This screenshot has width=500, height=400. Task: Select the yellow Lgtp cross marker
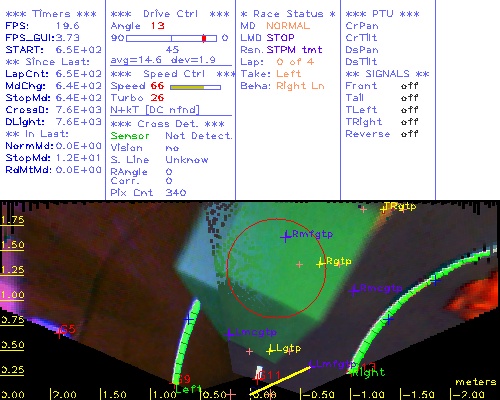[270, 350]
